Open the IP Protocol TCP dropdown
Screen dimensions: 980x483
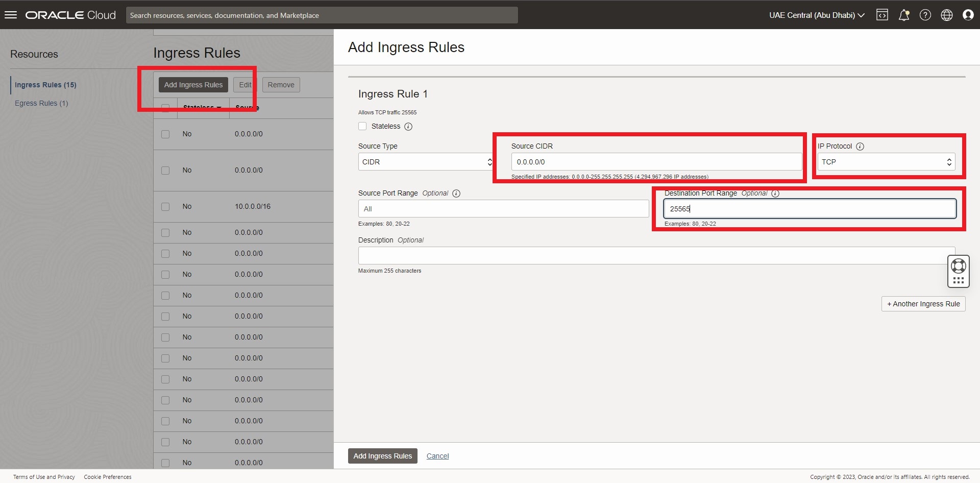[886, 162]
